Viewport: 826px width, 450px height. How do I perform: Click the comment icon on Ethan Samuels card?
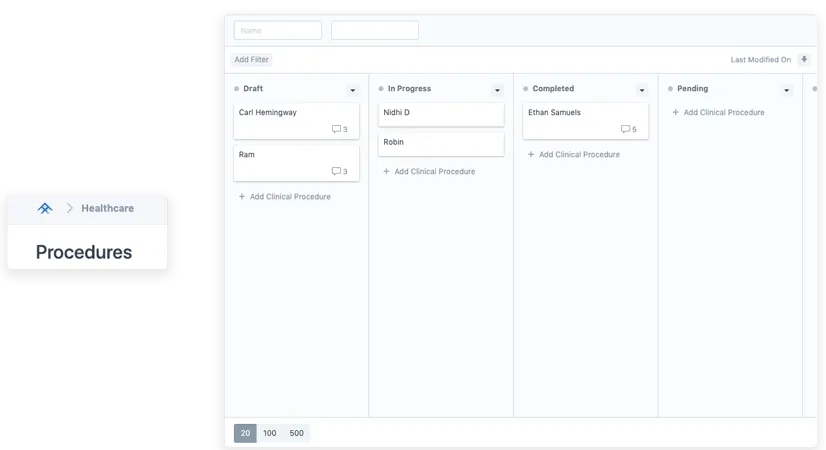[x=625, y=129]
